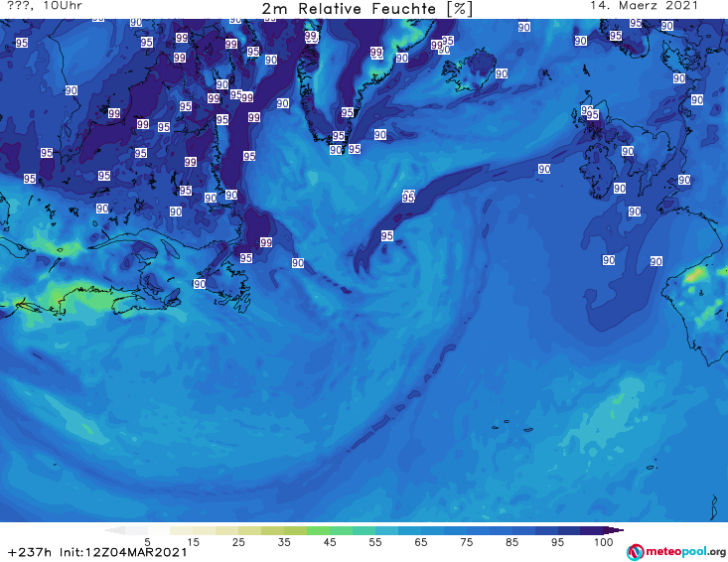728x562 pixels.
Task: Select the date "14. Maerz 2021"
Action: pos(644,6)
